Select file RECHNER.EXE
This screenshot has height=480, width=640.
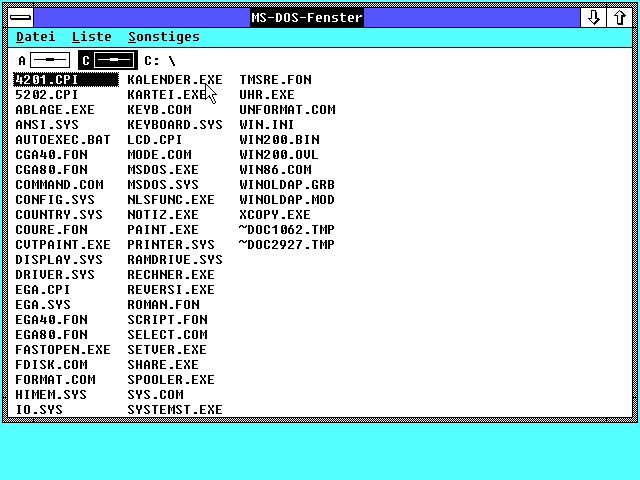click(170, 275)
